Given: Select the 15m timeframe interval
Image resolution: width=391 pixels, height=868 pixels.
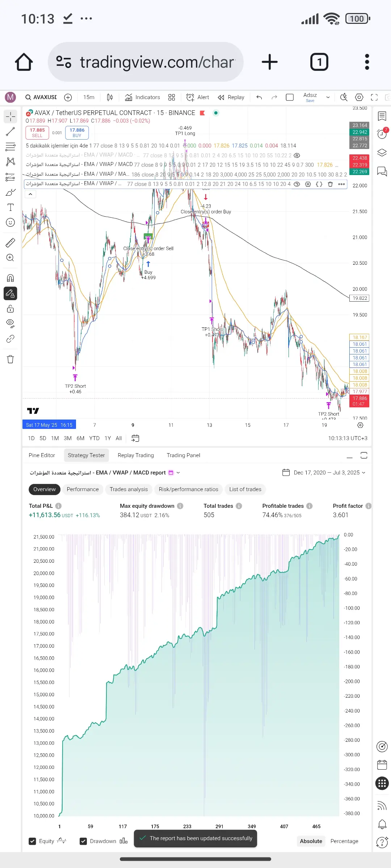Looking at the screenshot, I should click(89, 97).
